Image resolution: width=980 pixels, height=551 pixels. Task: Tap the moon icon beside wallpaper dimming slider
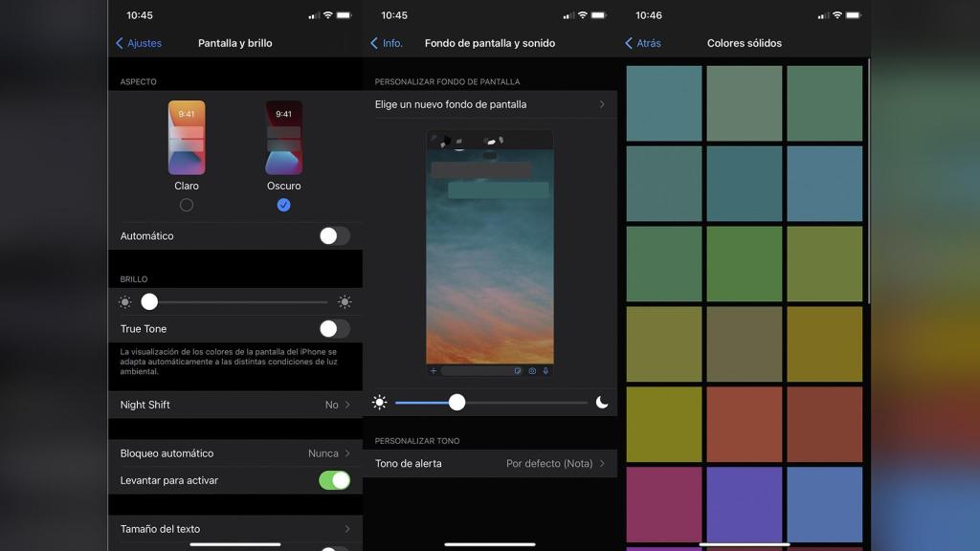pos(602,402)
